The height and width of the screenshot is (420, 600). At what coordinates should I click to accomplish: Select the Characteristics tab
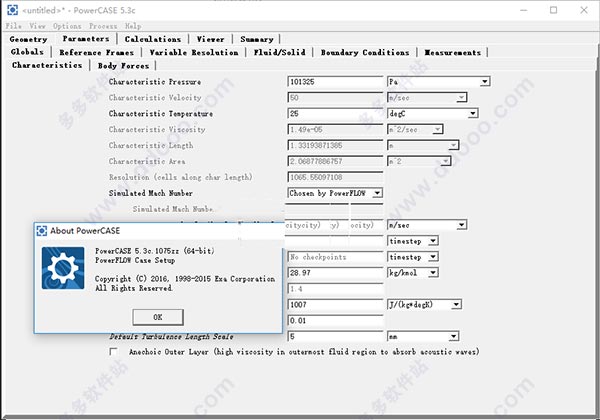point(47,65)
